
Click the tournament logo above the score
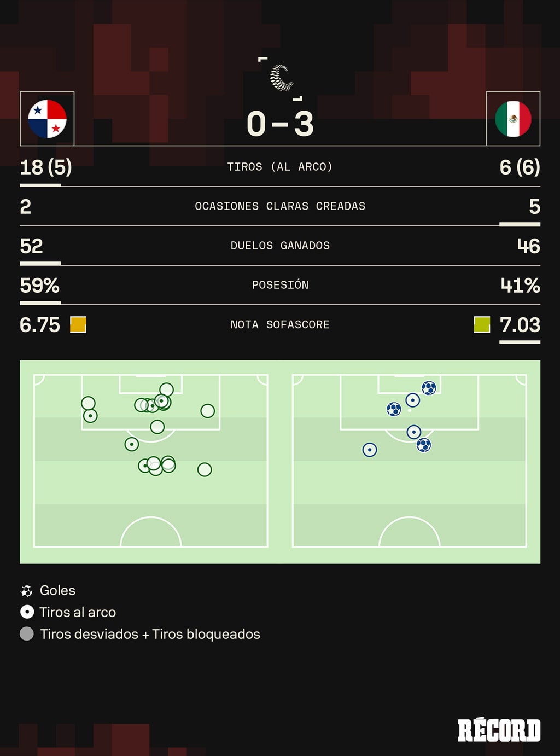point(281,78)
